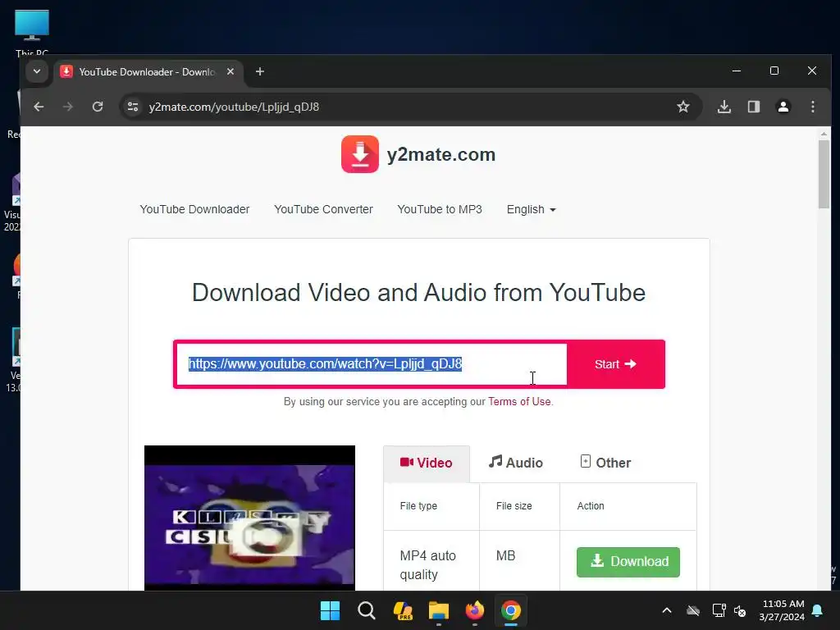Open taskbar Search magnifier

tap(367, 610)
